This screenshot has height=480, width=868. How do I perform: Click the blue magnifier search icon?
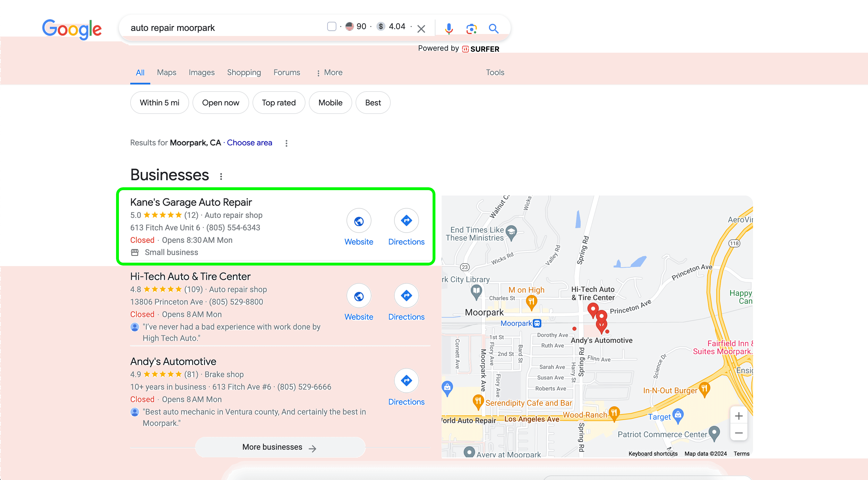coord(493,29)
